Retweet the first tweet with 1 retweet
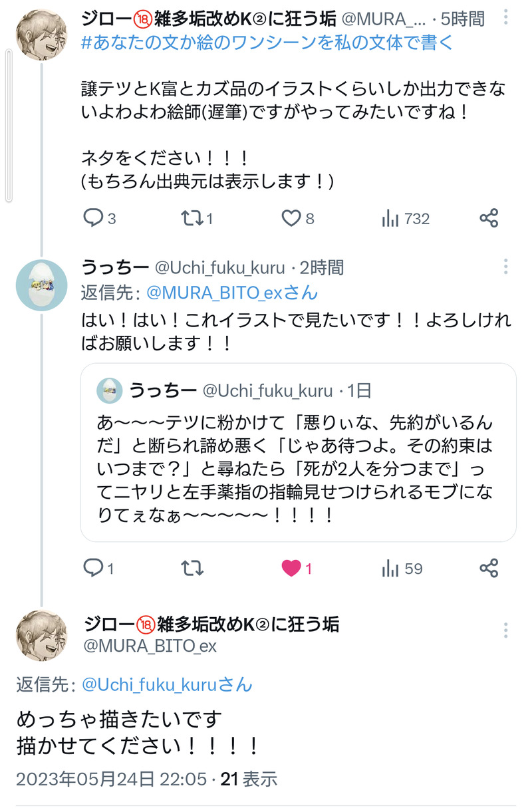This screenshot has width=532, height=810. pyautogui.click(x=192, y=218)
